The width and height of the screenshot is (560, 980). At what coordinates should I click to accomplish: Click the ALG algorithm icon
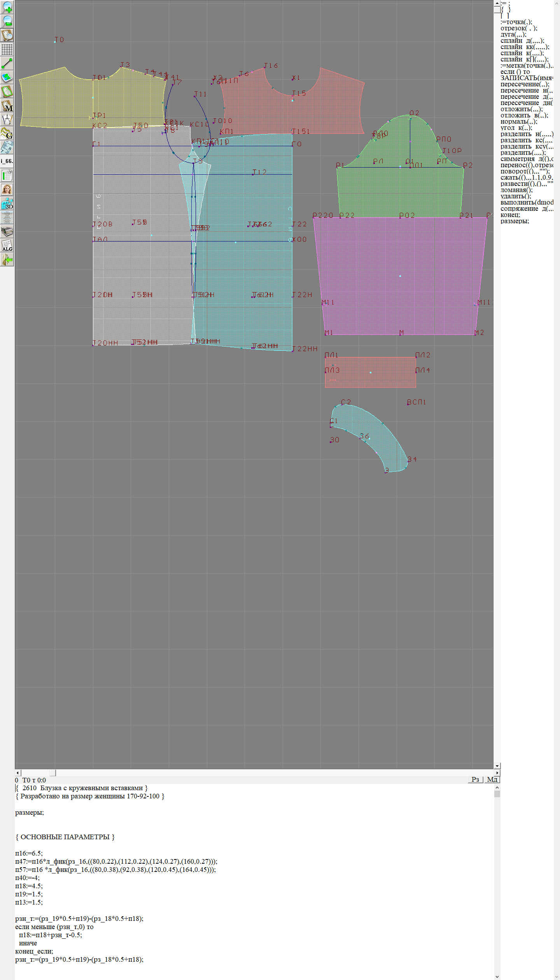click(7, 245)
